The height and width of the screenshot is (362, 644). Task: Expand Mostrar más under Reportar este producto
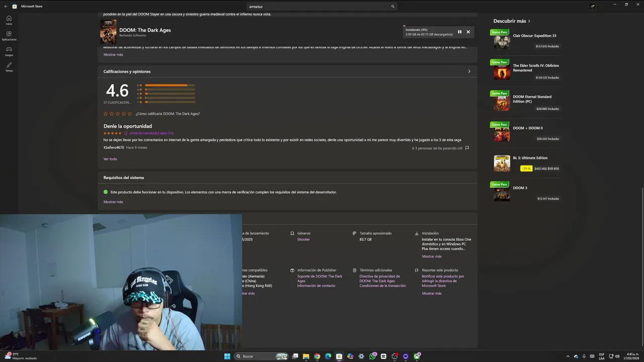pos(432,293)
